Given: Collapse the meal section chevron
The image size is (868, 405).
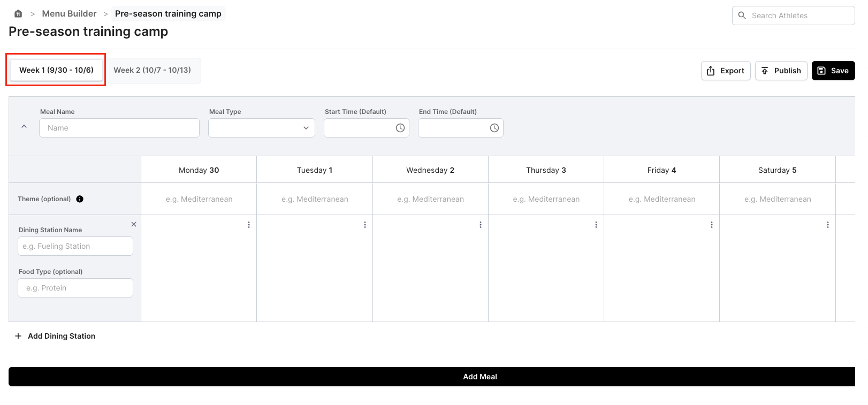Looking at the screenshot, I should click(x=24, y=127).
